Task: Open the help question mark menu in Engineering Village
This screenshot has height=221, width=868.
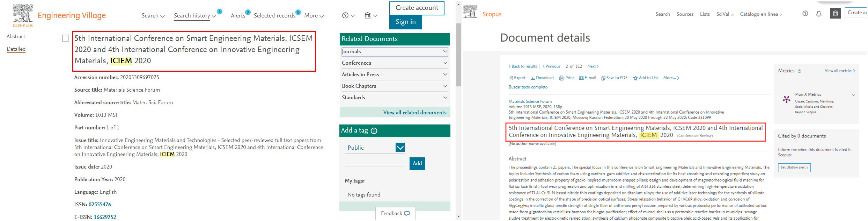Action: 348,15
